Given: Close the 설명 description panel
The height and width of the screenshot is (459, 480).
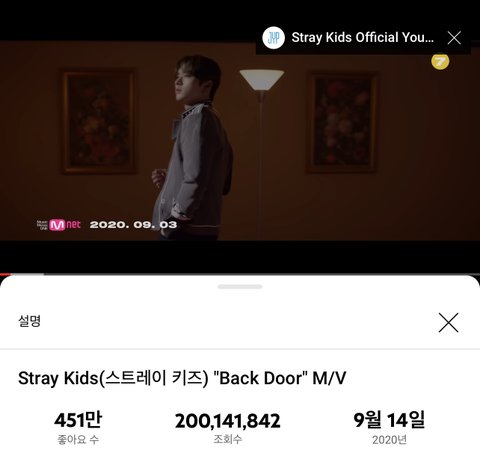Looking at the screenshot, I should [448, 322].
